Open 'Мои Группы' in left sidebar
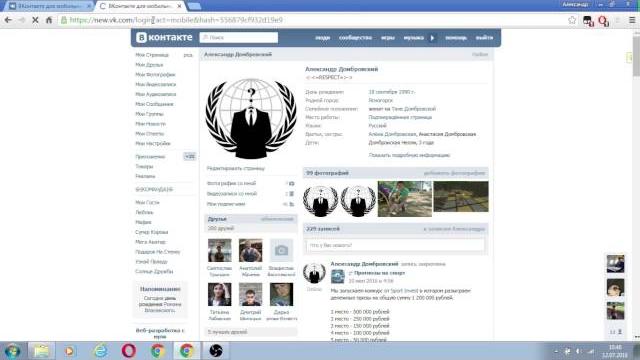Image resolution: width=640 pixels, height=360 pixels. click(x=149, y=114)
